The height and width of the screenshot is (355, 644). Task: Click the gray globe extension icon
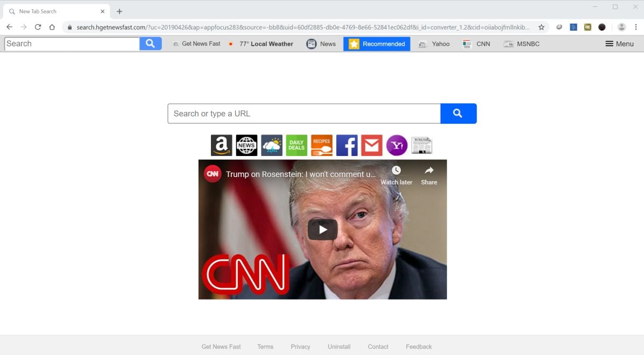click(x=559, y=27)
